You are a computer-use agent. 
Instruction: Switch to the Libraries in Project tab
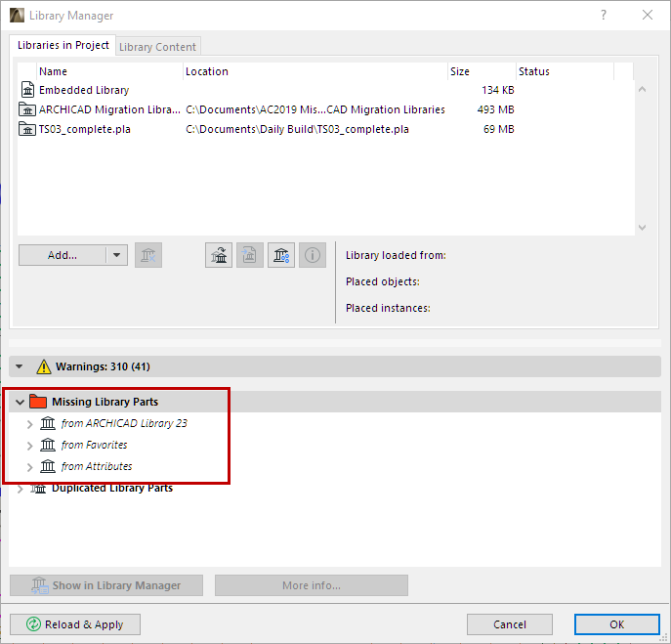(63, 45)
